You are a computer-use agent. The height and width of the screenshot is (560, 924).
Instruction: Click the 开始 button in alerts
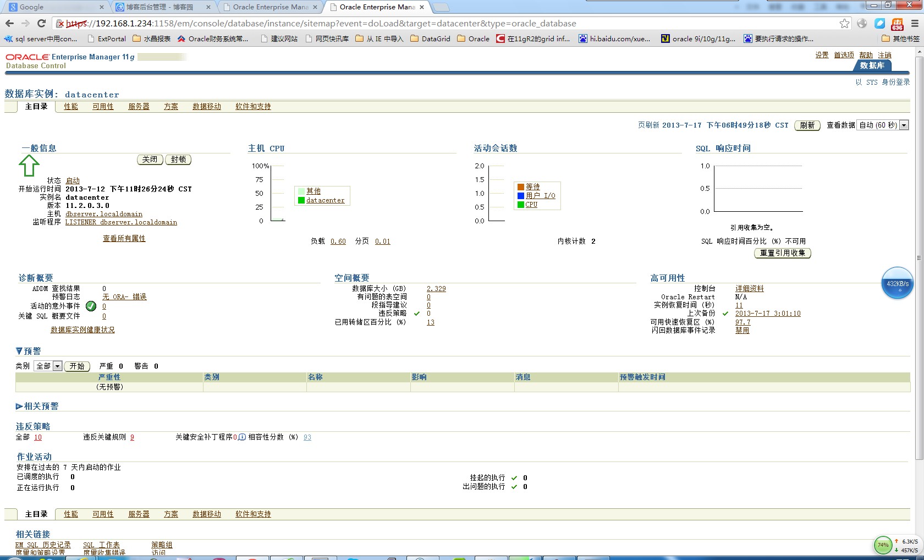[77, 366]
